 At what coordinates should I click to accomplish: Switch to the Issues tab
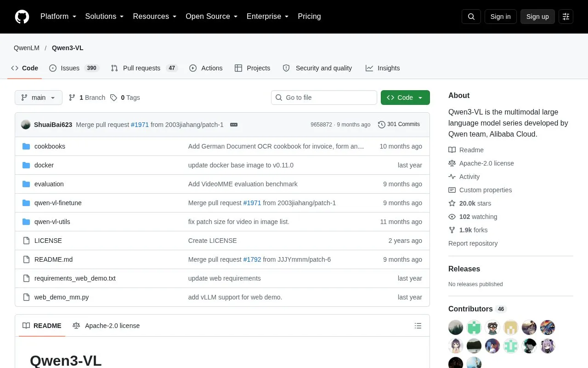74,68
